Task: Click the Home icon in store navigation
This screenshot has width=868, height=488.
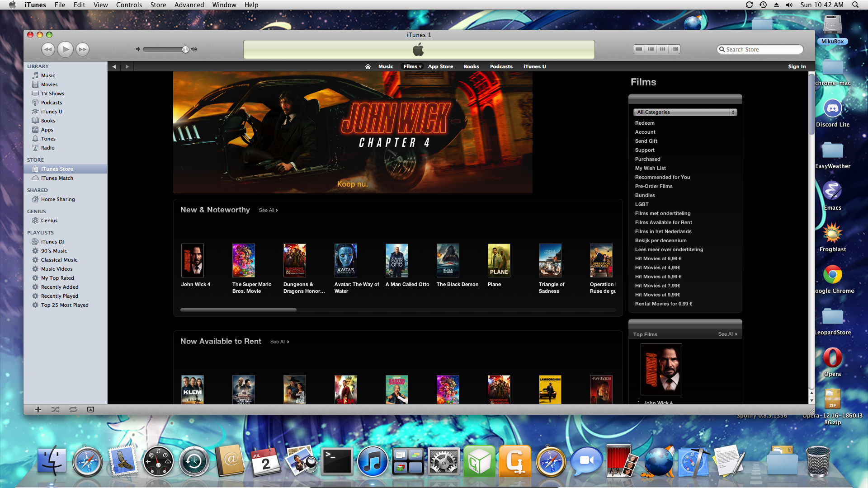Action: tap(368, 66)
